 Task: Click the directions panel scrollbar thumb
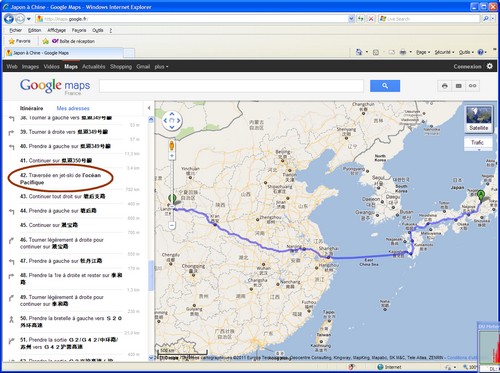click(151, 276)
